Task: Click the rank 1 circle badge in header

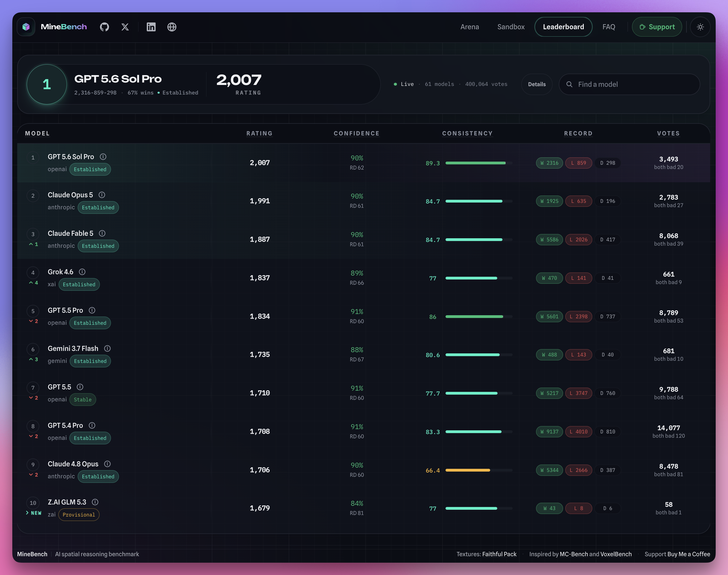Action: click(x=47, y=84)
